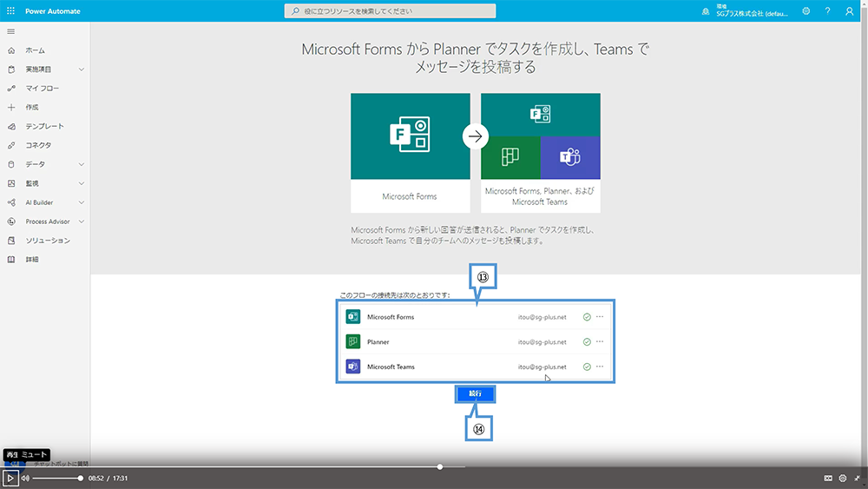Image resolution: width=868 pixels, height=489 pixels.
Task: Open the ホーム home page
Action: [x=35, y=50]
